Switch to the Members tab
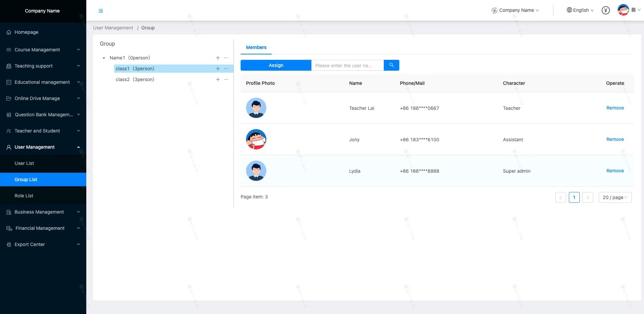This screenshot has height=314, width=644. pyautogui.click(x=256, y=47)
